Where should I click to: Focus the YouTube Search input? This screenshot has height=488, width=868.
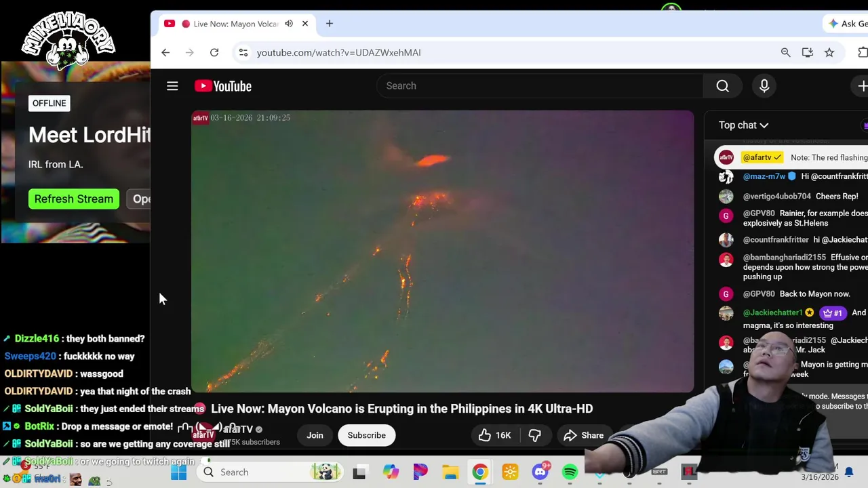(540, 86)
